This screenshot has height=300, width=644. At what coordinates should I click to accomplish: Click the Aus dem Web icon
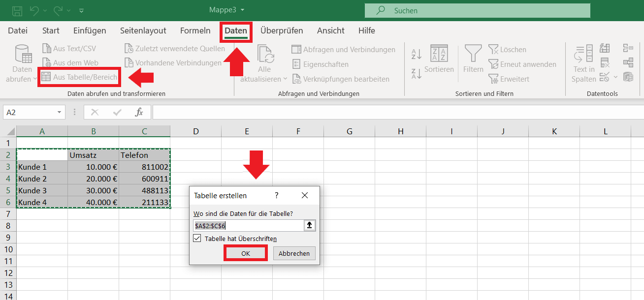point(47,63)
